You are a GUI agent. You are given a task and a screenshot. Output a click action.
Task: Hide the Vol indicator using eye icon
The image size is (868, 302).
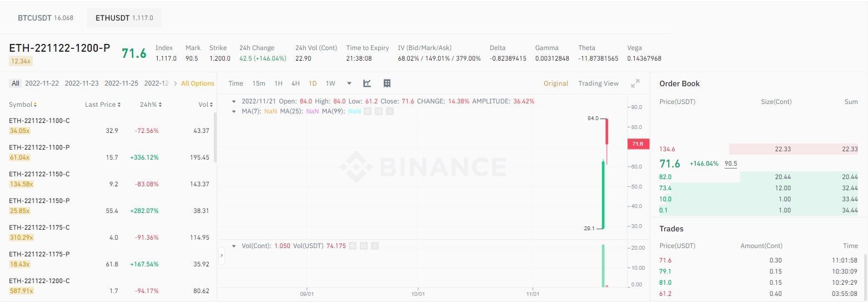pyautogui.click(x=352, y=245)
